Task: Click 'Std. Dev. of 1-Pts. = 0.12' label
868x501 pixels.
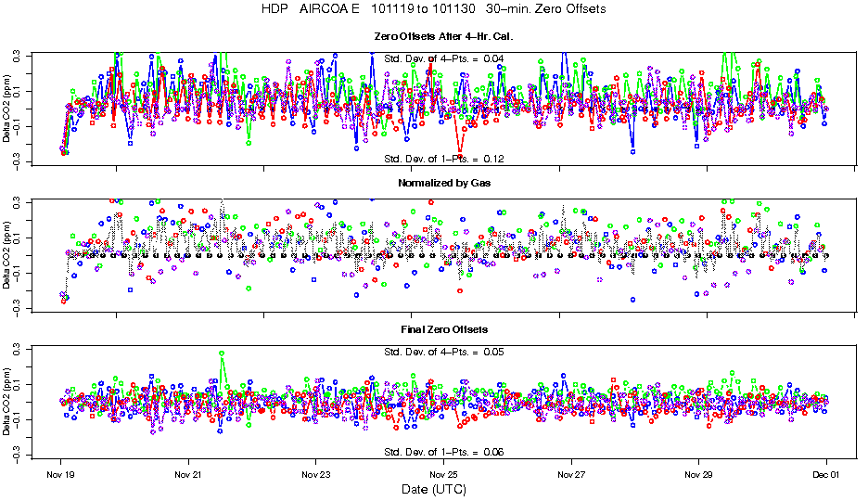Action: 444,159
